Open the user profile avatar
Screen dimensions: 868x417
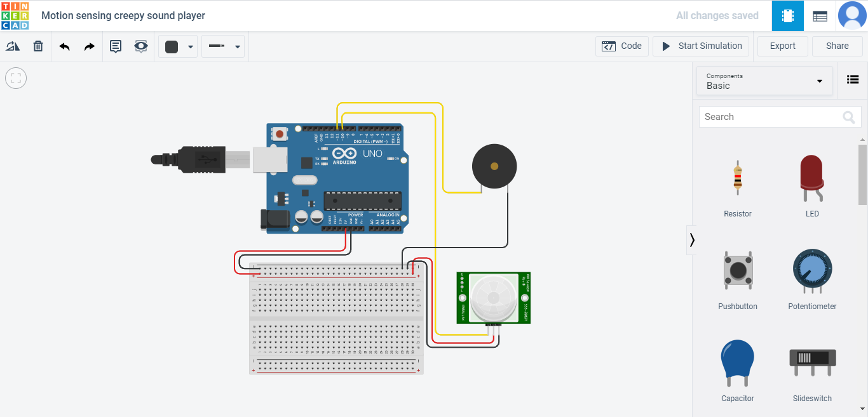852,16
